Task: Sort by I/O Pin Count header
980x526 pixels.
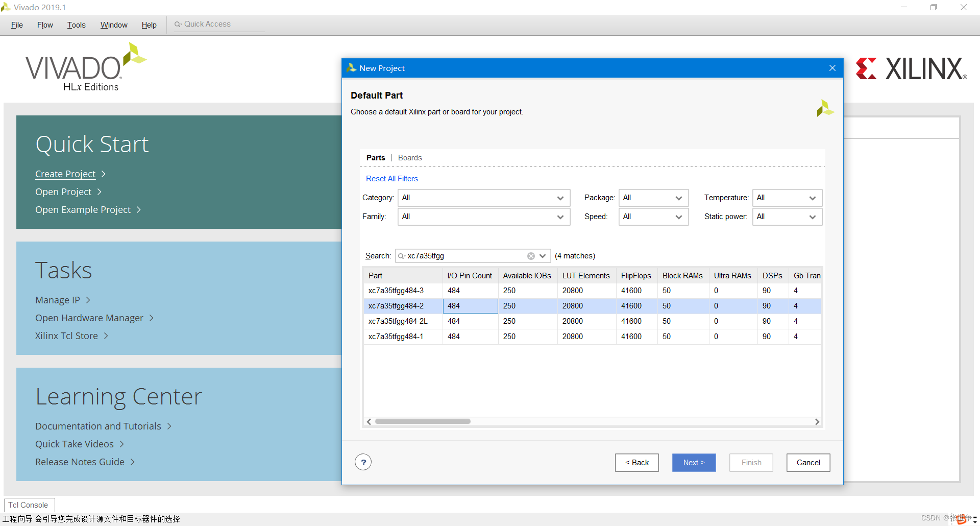Action: 470,276
